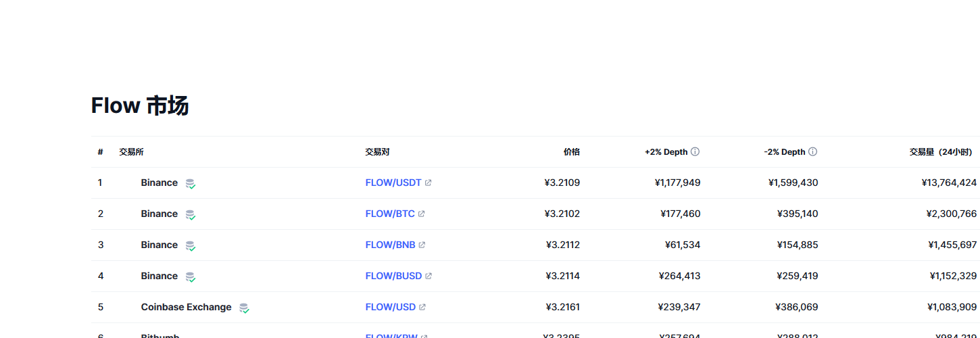980x338 pixels.
Task: Open the FLOW/USDT trading pair link
Action: (x=393, y=183)
